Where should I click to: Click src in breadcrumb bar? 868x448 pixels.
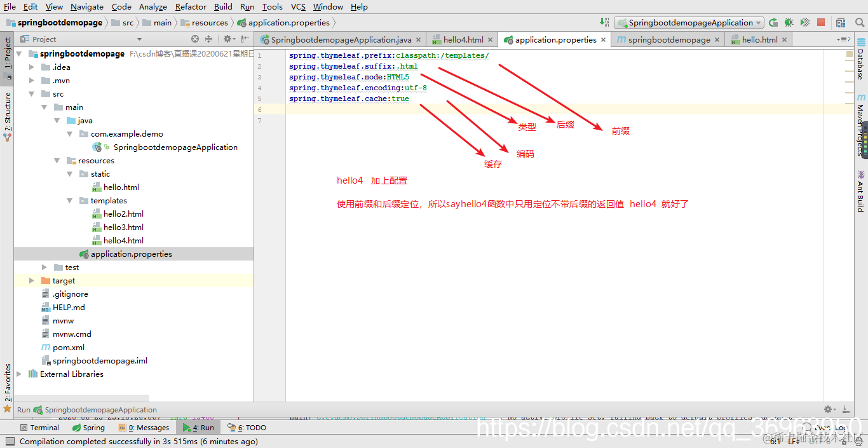pyautogui.click(x=123, y=22)
